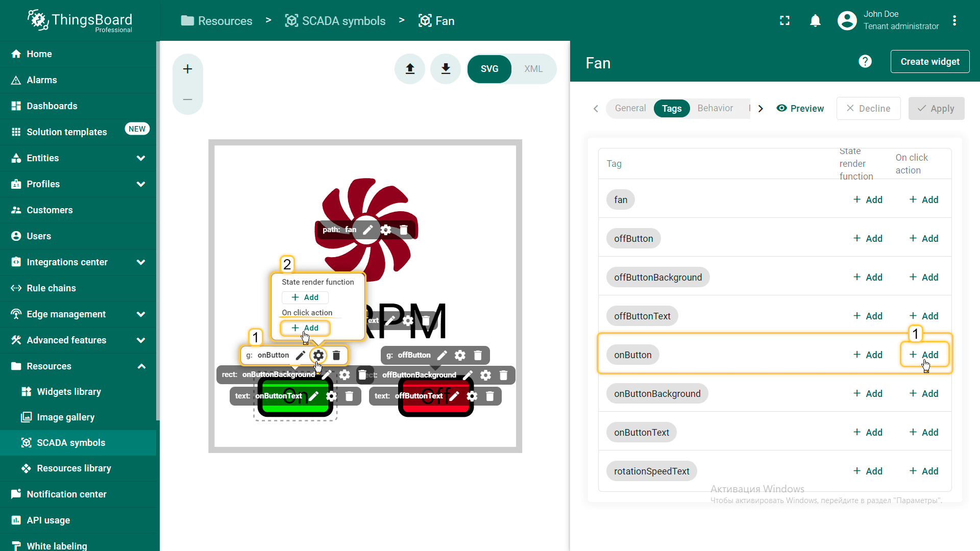Select SVG editor mode

(489, 69)
